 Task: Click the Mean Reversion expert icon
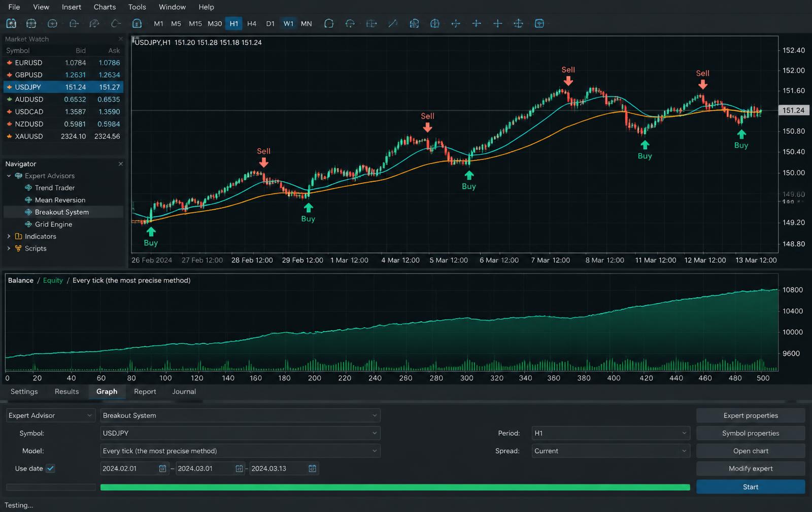click(x=28, y=200)
